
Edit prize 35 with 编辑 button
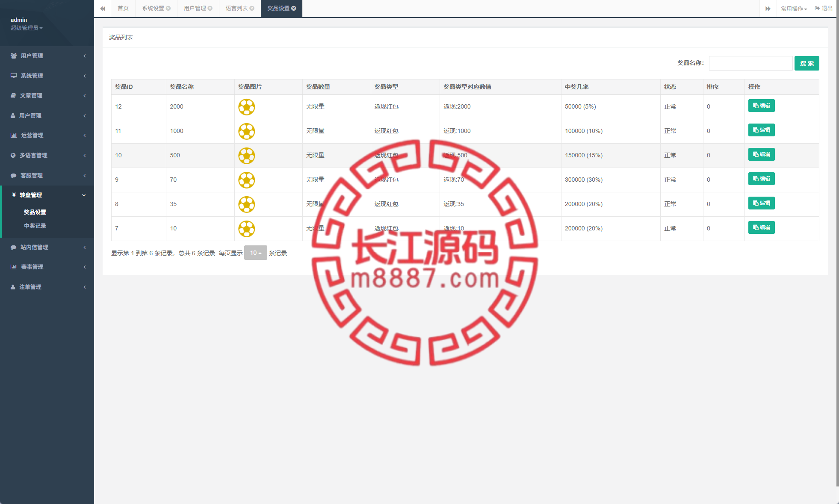click(761, 203)
